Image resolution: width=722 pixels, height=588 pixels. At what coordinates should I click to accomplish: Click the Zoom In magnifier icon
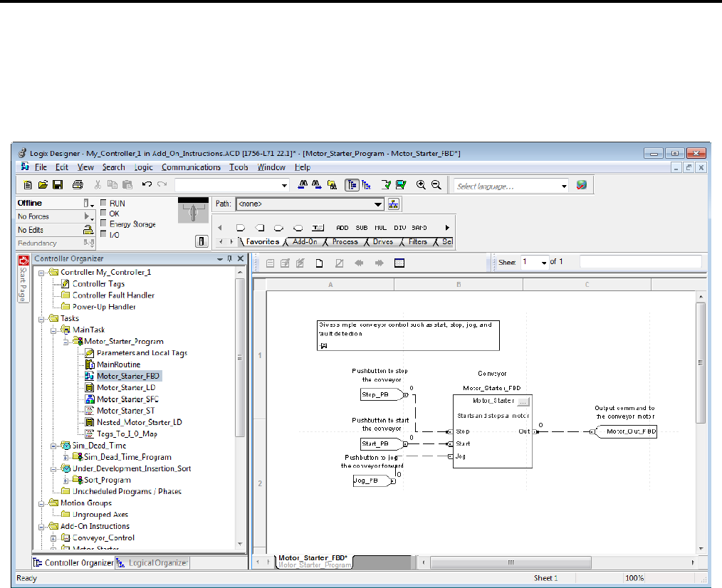422,185
